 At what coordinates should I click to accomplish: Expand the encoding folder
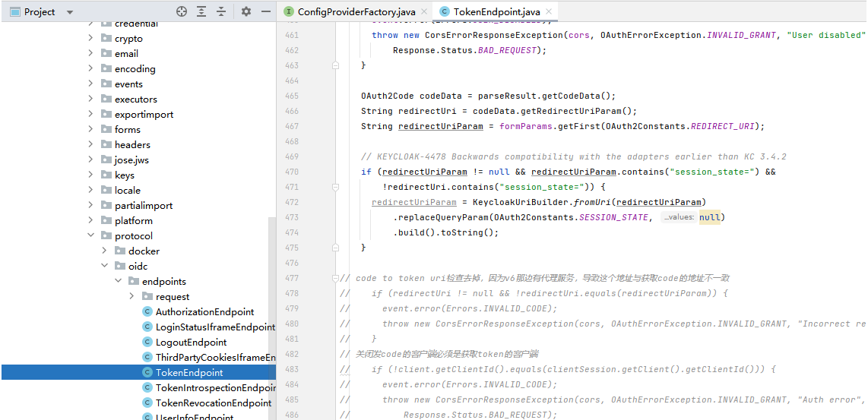point(90,68)
